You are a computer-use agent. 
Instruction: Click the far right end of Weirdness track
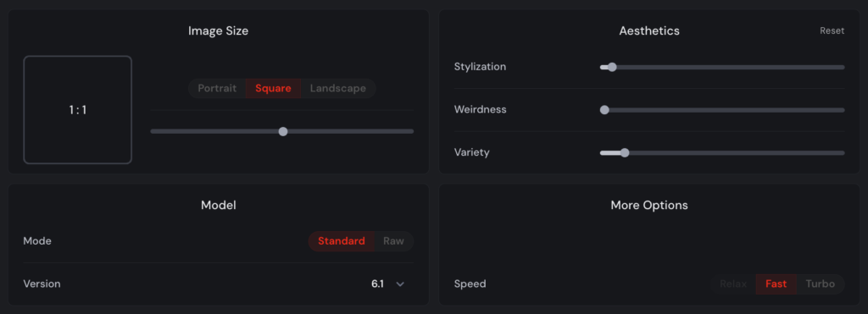coord(843,110)
